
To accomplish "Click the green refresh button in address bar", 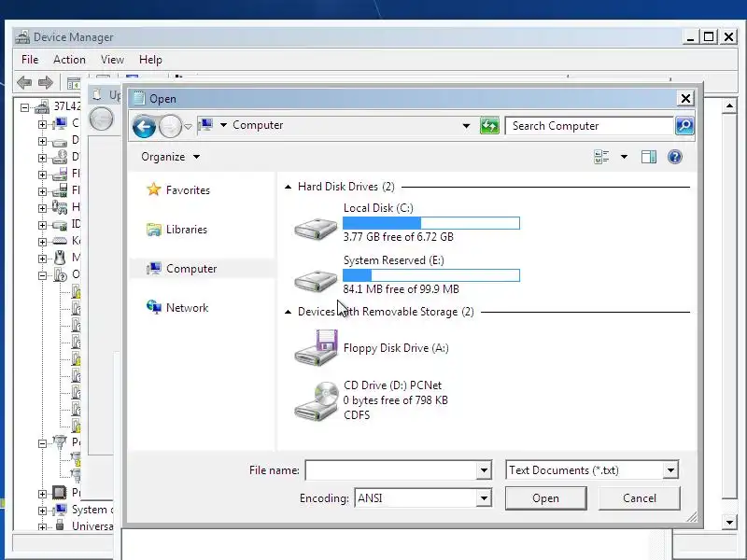I will 489,126.
